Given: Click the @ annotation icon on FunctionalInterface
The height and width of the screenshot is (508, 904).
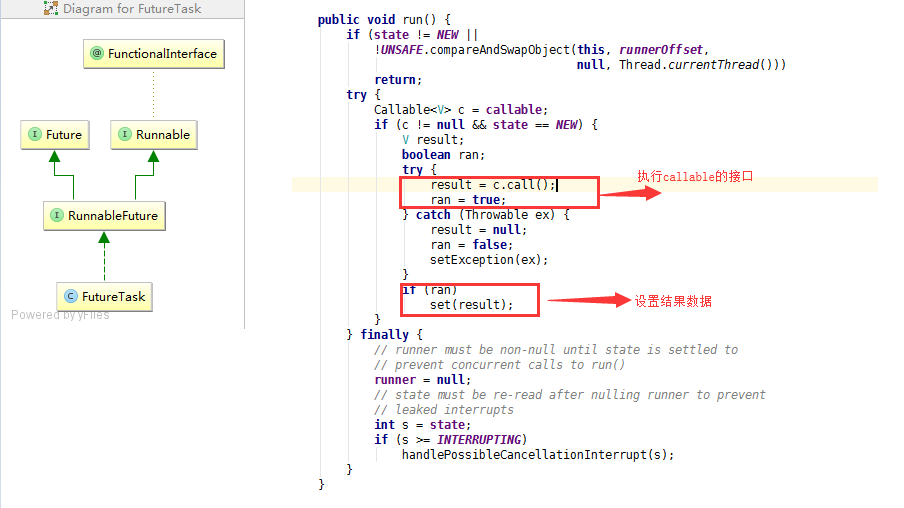Looking at the screenshot, I should (x=97, y=53).
